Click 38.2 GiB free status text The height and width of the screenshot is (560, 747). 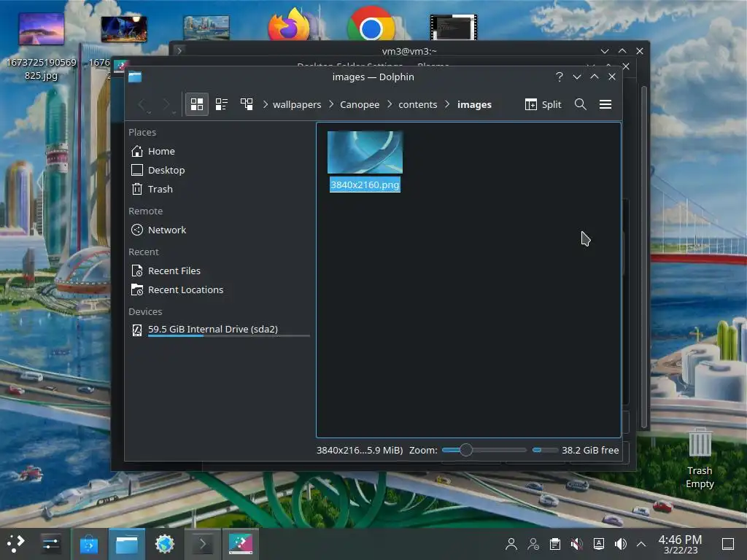point(590,450)
